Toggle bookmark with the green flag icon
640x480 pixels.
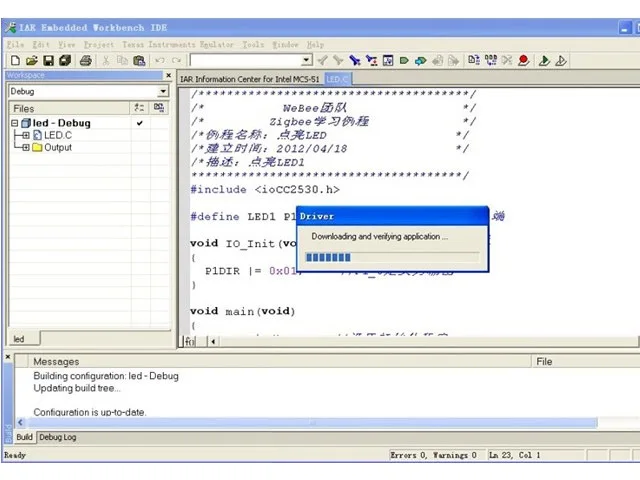(404, 61)
